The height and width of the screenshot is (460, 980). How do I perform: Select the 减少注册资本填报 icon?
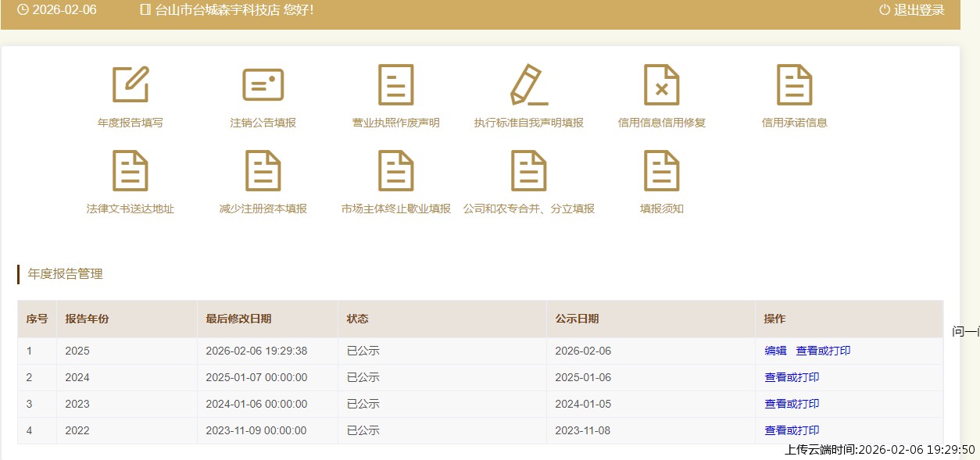263,170
